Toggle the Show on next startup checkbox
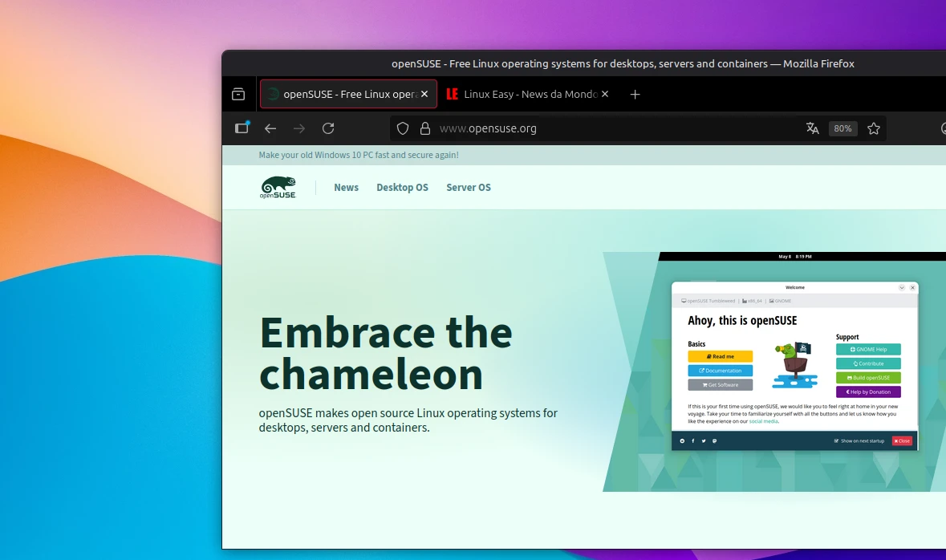The height and width of the screenshot is (560, 946). click(x=836, y=440)
